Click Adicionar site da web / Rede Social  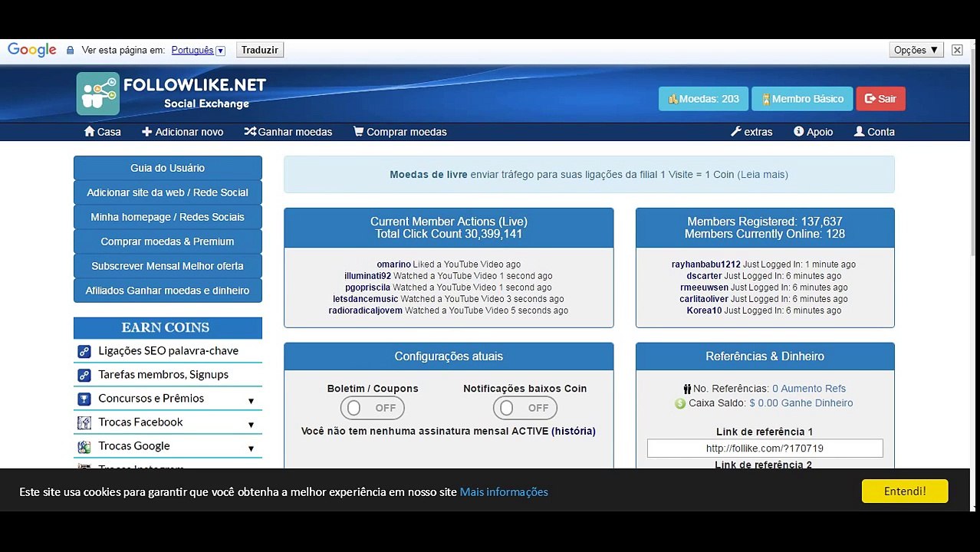tap(168, 192)
